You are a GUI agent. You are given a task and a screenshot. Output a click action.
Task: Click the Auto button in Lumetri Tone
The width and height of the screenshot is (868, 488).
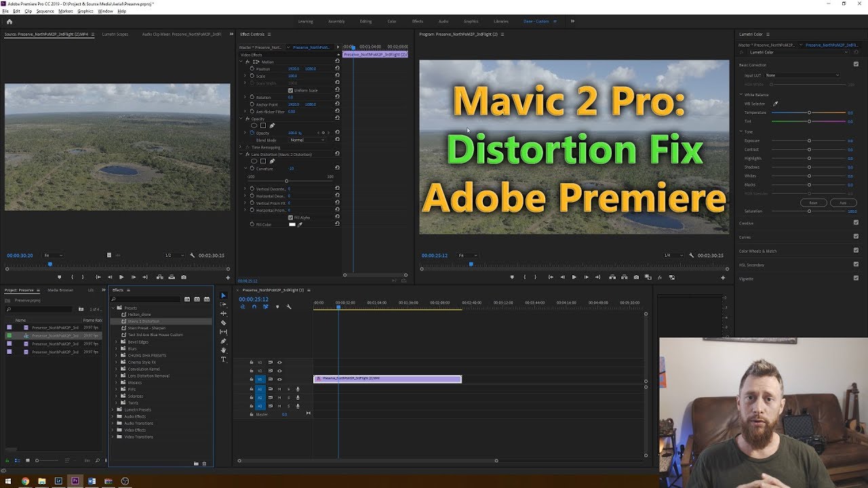tap(843, 203)
